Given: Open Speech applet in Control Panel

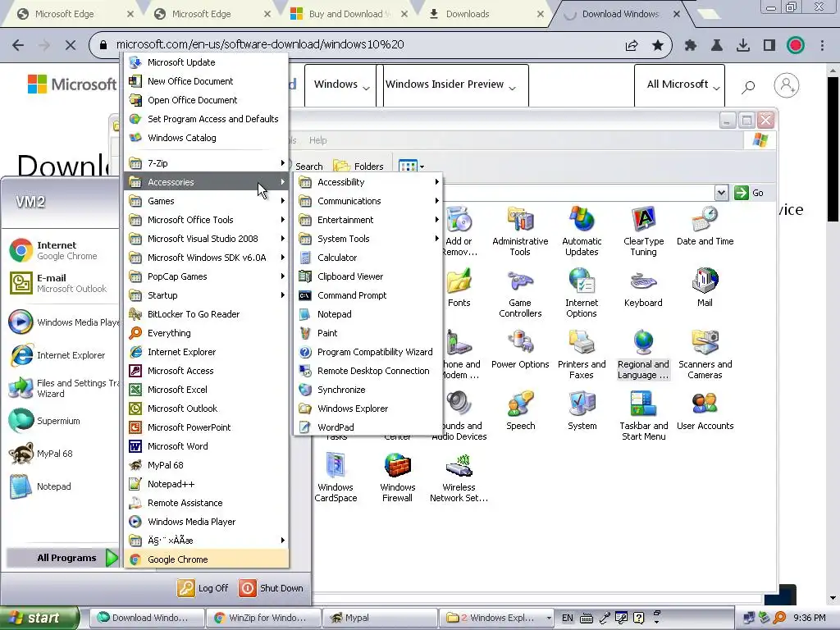Looking at the screenshot, I should pos(520,411).
